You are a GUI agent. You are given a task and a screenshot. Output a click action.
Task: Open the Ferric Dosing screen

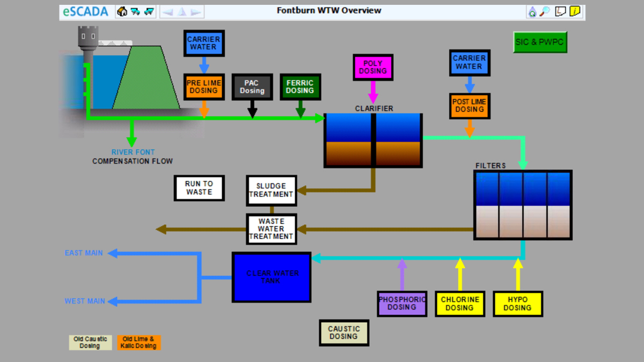[x=300, y=87]
